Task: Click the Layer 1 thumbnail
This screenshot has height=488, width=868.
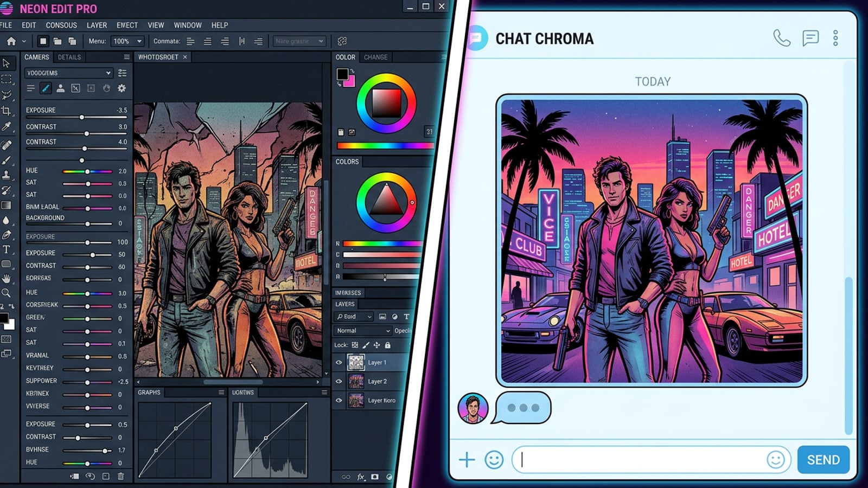Action: (356, 362)
